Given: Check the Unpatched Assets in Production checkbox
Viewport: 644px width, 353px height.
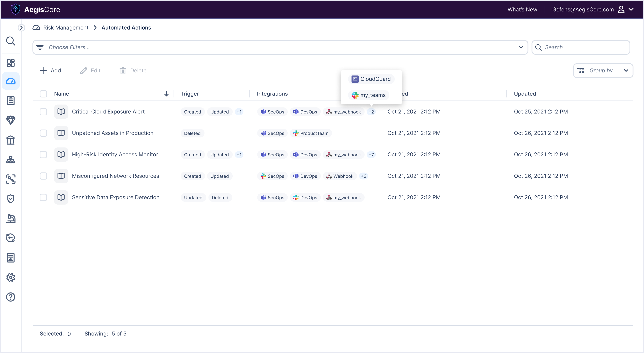Looking at the screenshot, I should tap(43, 133).
